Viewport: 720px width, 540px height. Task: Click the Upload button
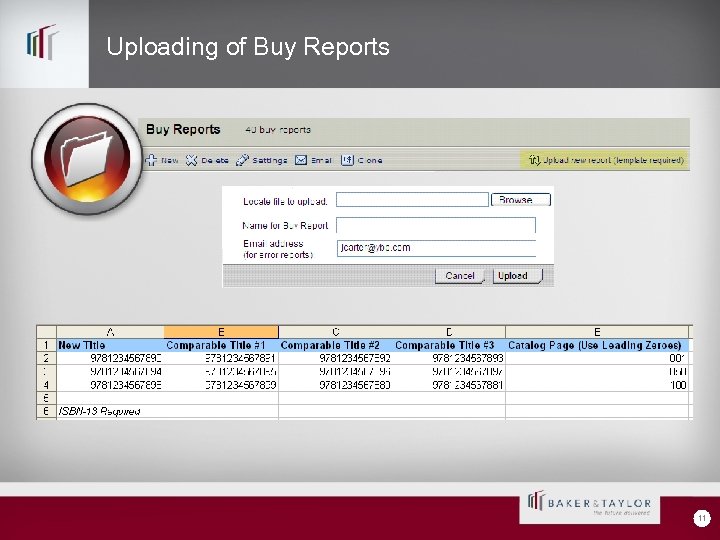pos(518,276)
